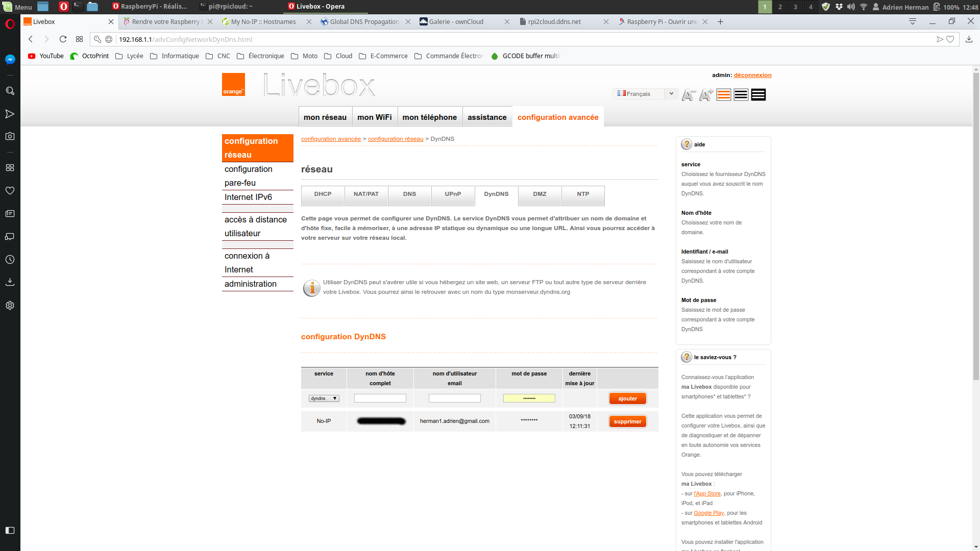980x551 pixels.
Task: Open Français language dropdown
Action: pos(645,94)
